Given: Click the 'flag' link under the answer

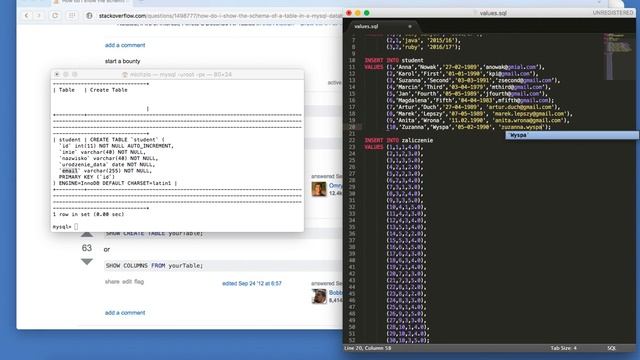Looking at the screenshot, I should click(x=139, y=282).
